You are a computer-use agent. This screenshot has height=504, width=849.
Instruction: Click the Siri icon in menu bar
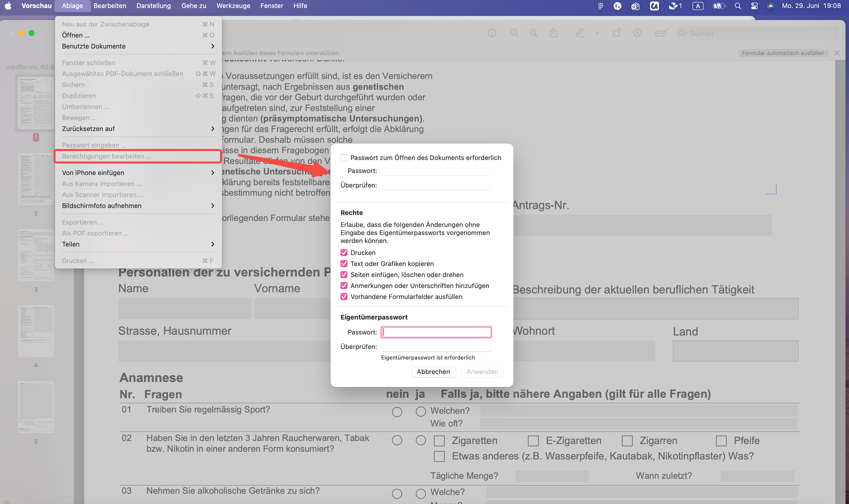click(770, 6)
